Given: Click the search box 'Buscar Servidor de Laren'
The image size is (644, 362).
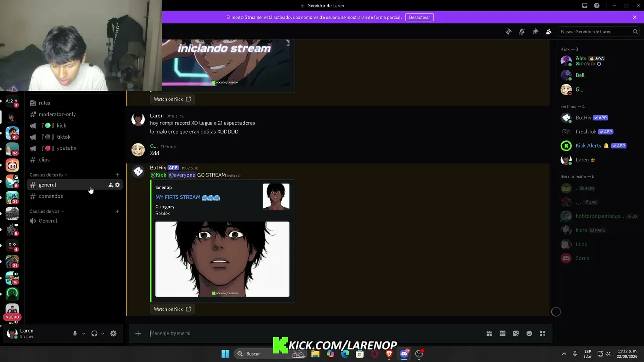Looking at the screenshot, I should [599, 32].
